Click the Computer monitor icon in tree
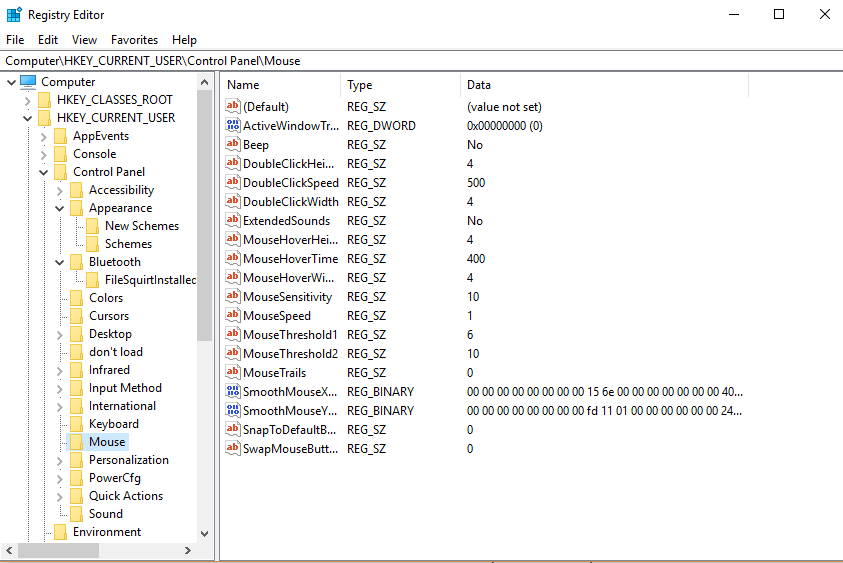 click(28, 82)
